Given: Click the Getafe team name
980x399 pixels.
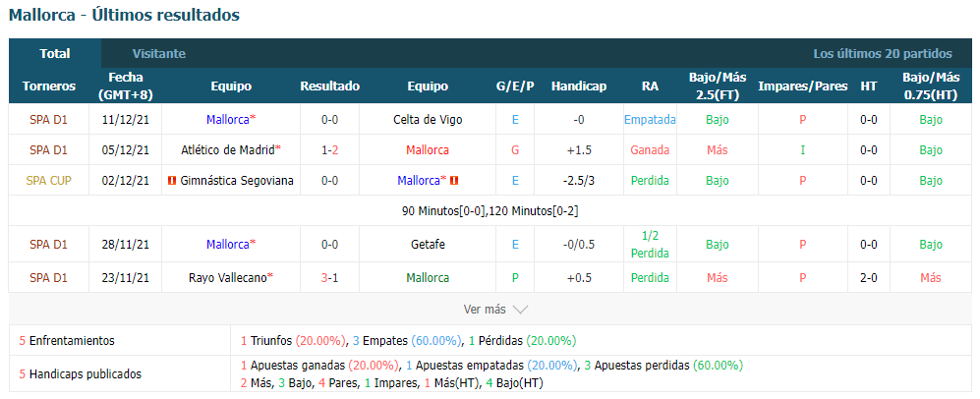Looking at the screenshot, I should [x=428, y=244].
